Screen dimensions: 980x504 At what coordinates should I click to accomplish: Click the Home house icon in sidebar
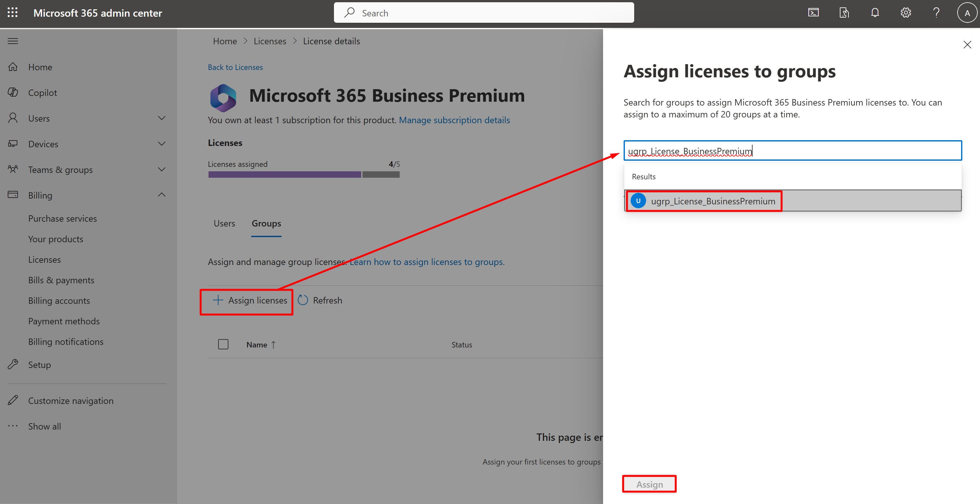[13, 67]
